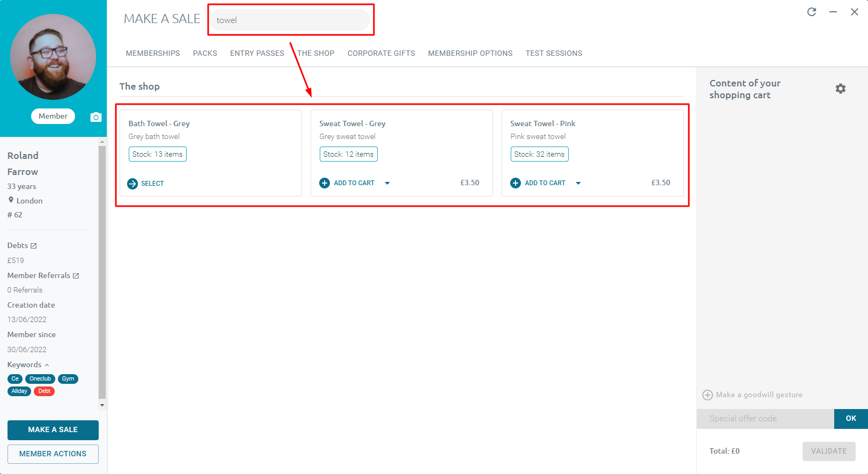This screenshot has height=474, width=868.
Task: Switch to the Packs tab
Action: pyautogui.click(x=205, y=53)
